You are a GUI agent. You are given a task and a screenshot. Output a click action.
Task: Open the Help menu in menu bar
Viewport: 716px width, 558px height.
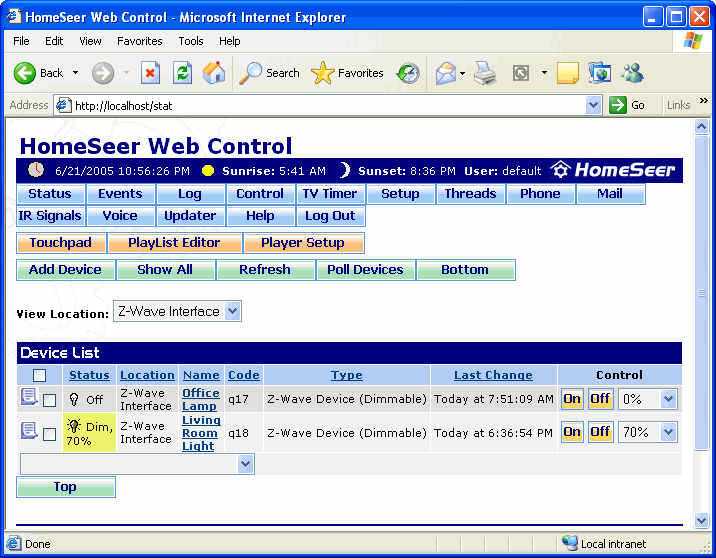point(229,41)
